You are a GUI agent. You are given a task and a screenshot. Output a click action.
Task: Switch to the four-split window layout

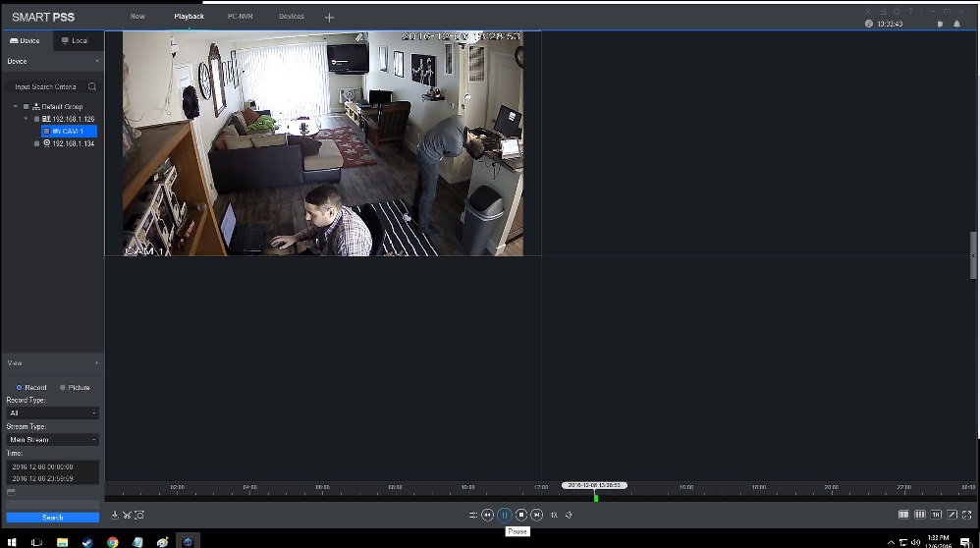pyautogui.click(x=903, y=515)
